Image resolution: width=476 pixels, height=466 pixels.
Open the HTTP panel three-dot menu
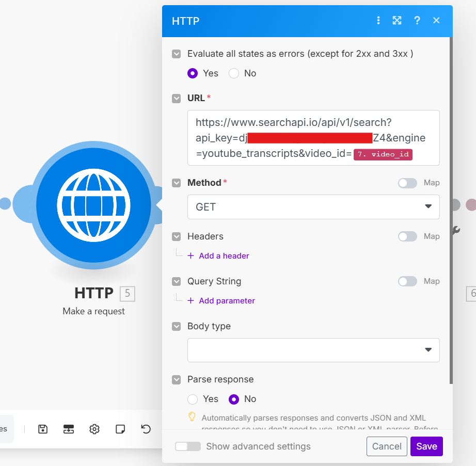(378, 20)
